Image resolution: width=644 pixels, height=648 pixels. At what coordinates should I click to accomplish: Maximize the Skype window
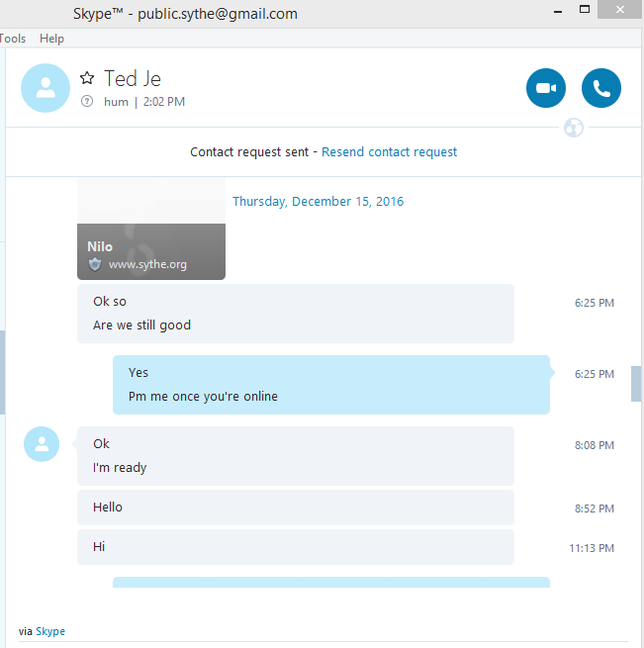584,10
